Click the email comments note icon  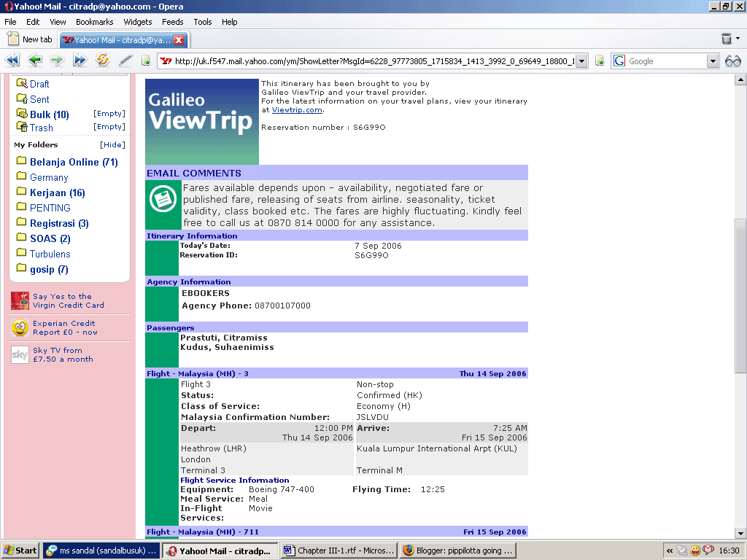click(x=163, y=199)
